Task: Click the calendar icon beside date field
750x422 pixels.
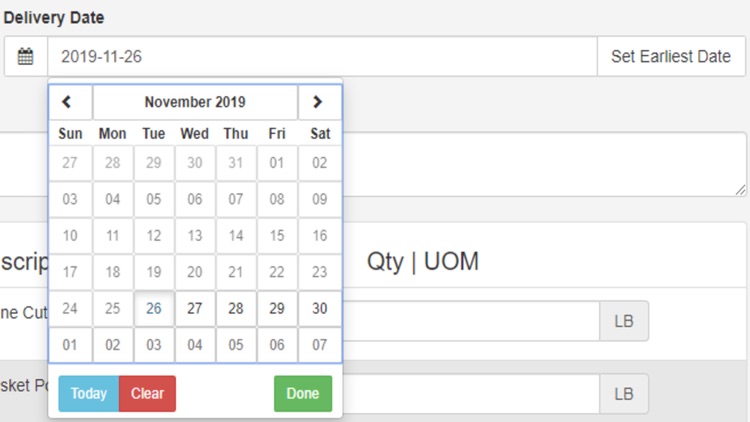Action: 26,57
